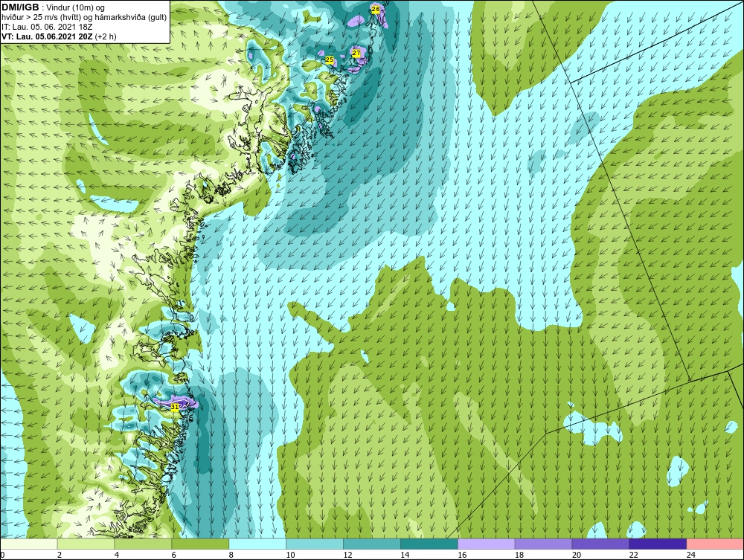The height and width of the screenshot is (560, 744).
Task: Select the 22–24 m/s dark indigo swatch
Action: (658, 544)
